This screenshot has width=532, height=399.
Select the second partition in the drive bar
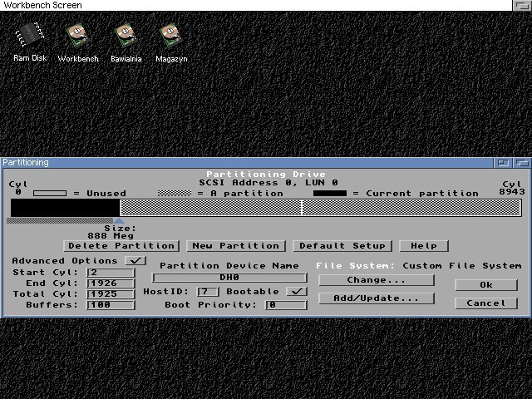[210, 208]
